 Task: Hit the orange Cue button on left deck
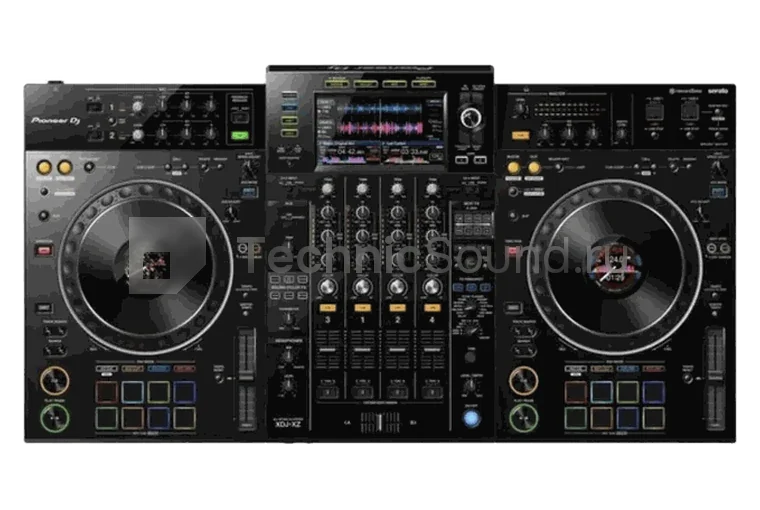(55, 381)
